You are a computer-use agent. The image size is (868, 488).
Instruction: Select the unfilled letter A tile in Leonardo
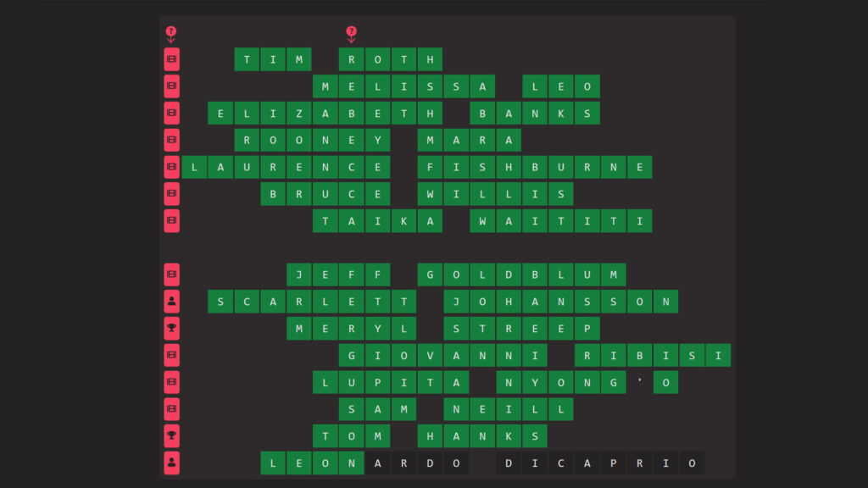(378, 463)
